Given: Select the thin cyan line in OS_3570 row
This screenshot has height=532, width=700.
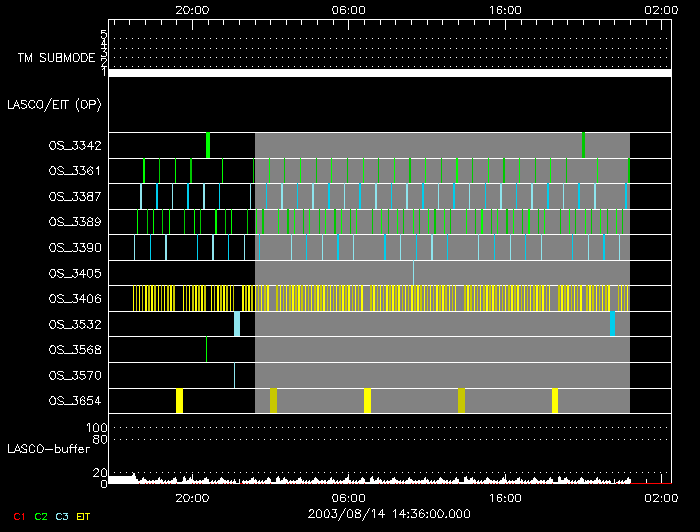Looking at the screenshot, I should coord(235,375).
